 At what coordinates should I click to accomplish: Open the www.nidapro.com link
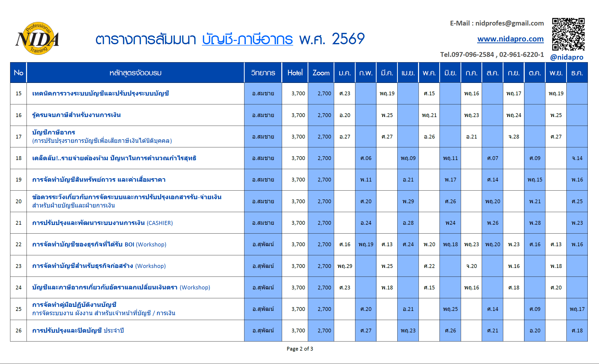tap(510, 39)
